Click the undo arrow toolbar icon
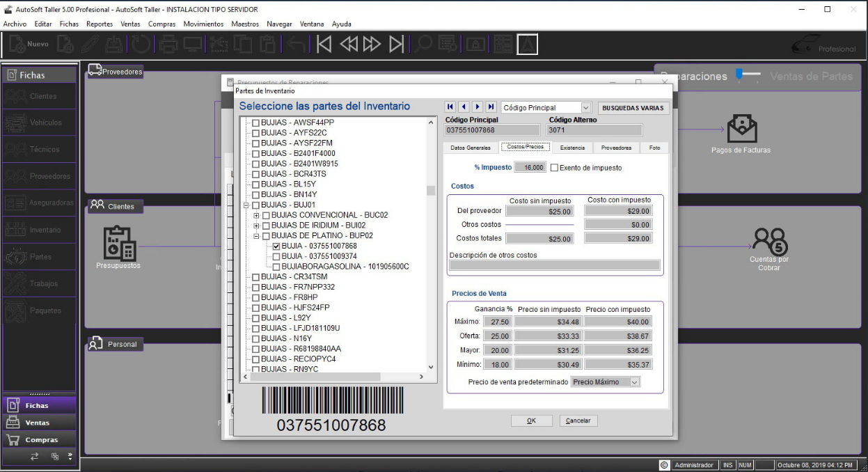This screenshot has width=868, height=472. pos(295,45)
